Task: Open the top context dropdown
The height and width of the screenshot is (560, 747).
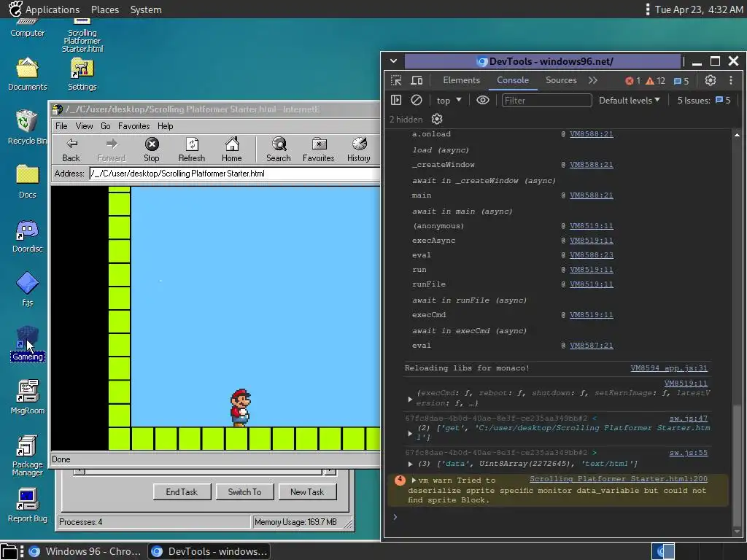Action: click(449, 100)
